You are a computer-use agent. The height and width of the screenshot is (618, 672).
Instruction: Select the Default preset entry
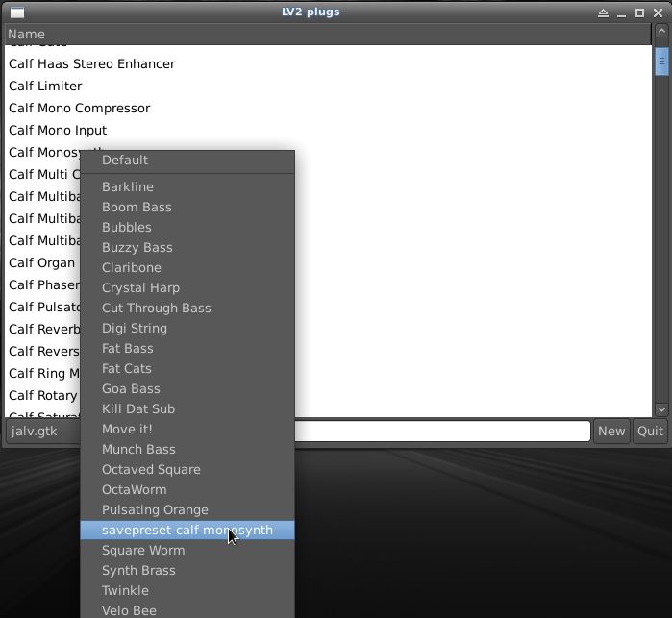tap(187, 161)
